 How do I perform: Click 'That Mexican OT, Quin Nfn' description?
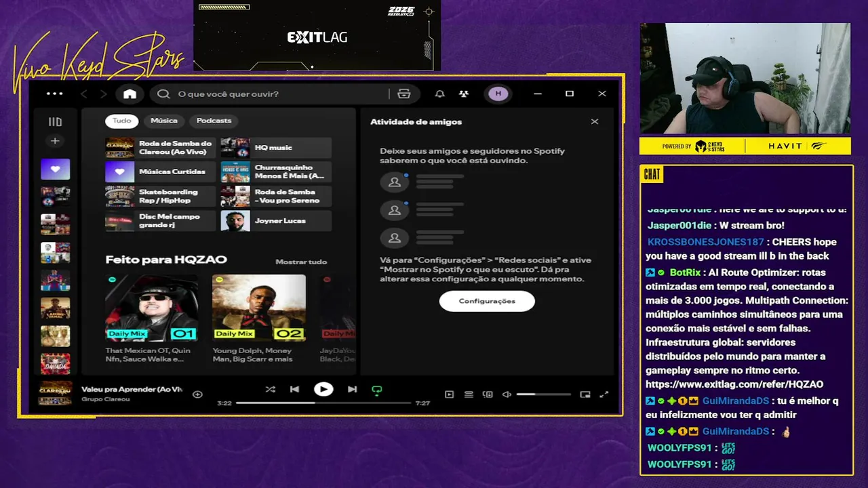click(x=148, y=354)
